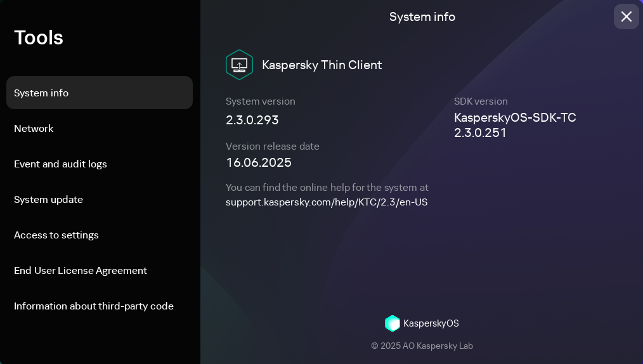643x364 pixels.
Task: Click the Tools heading
Action: tap(39, 37)
